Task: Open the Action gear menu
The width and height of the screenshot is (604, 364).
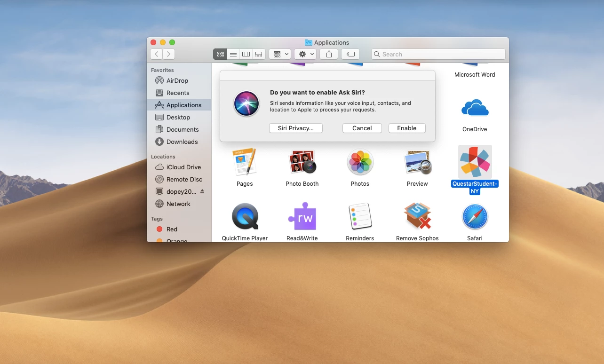Action: 305,54
